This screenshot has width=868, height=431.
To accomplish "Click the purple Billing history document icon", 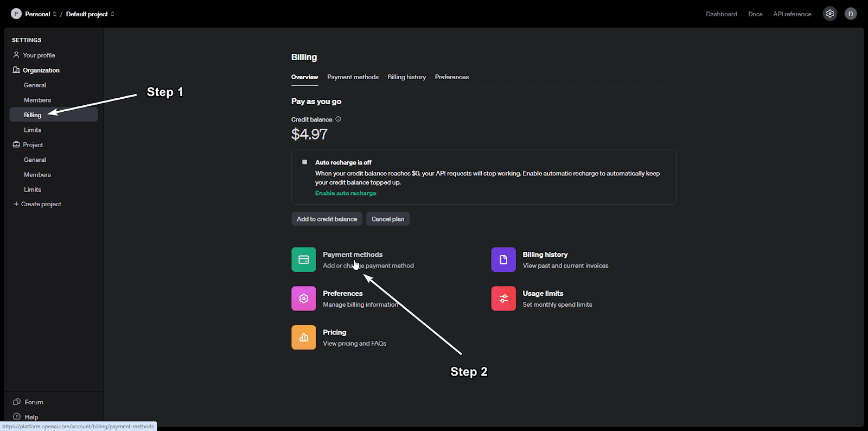I will point(503,259).
